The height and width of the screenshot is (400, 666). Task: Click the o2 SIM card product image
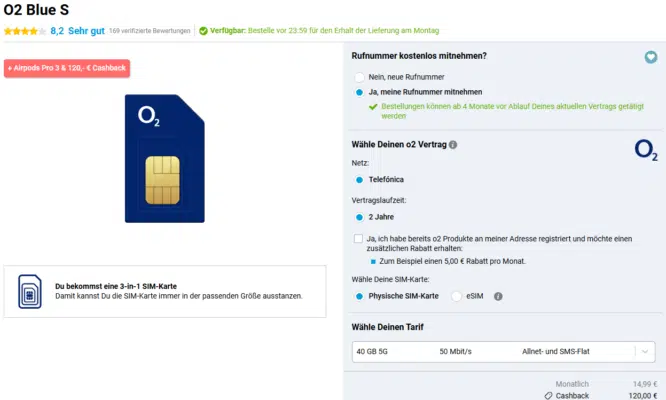tap(164, 158)
